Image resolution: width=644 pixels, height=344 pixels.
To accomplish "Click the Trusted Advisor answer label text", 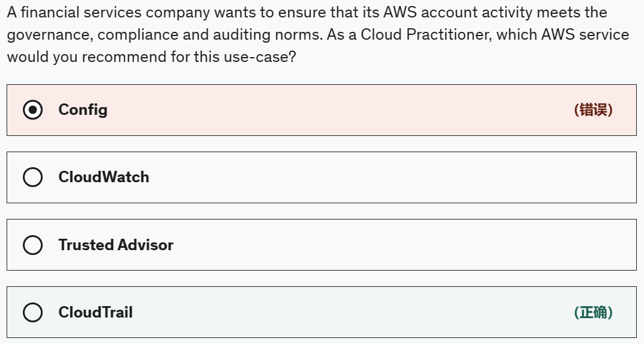I will click(x=115, y=245).
